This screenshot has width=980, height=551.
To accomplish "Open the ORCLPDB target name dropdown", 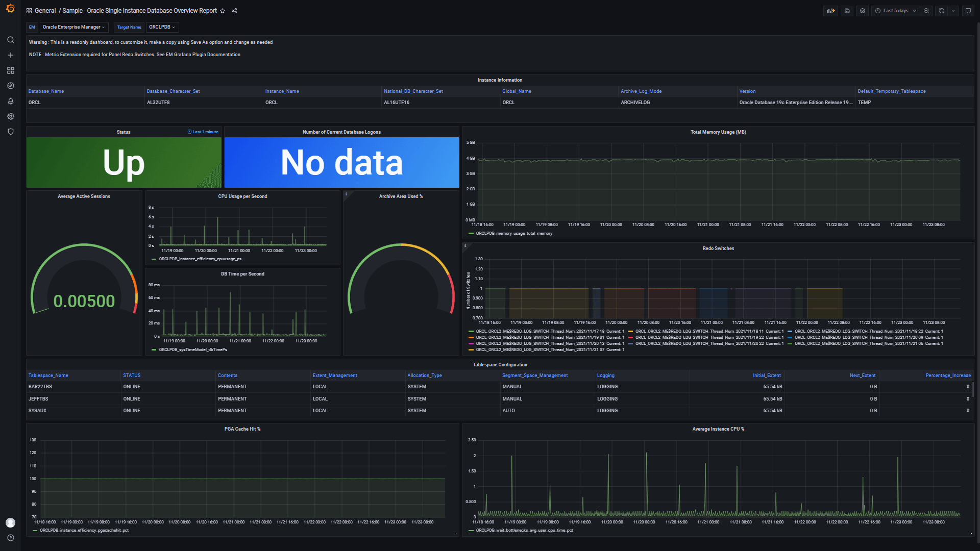I will (x=162, y=27).
